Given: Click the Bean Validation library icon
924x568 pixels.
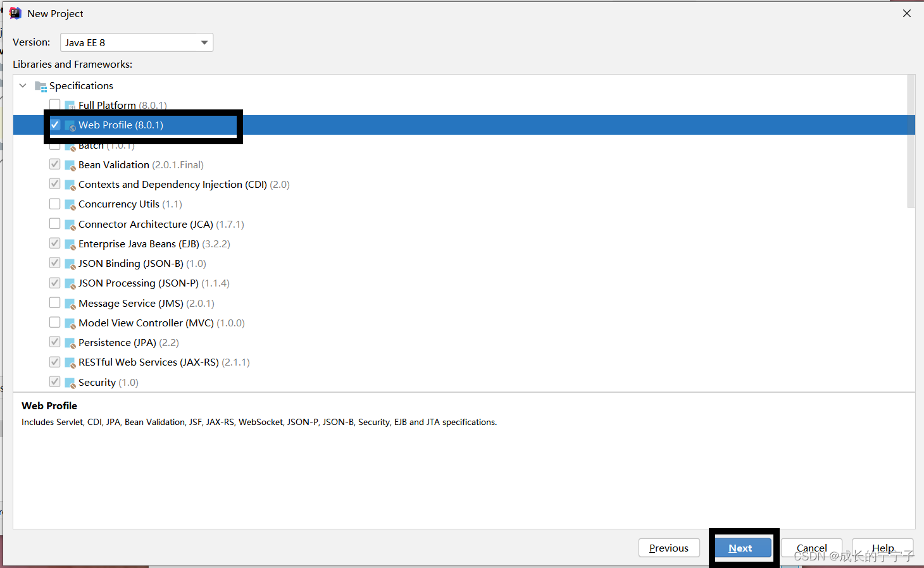Looking at the screenshot, I should click(x=70, y=165).
